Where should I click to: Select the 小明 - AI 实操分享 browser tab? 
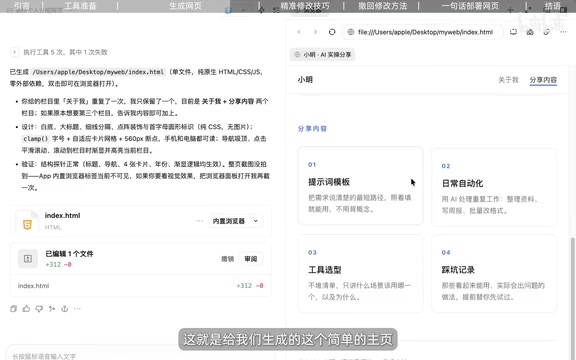[x=323, y=55]
